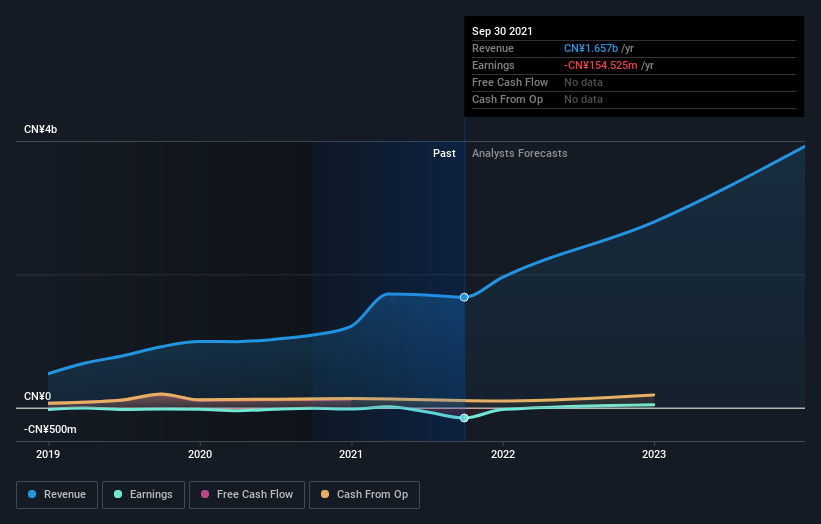Toggle the Revenue legend button
The image size is (821, 524).
(57, 495)
